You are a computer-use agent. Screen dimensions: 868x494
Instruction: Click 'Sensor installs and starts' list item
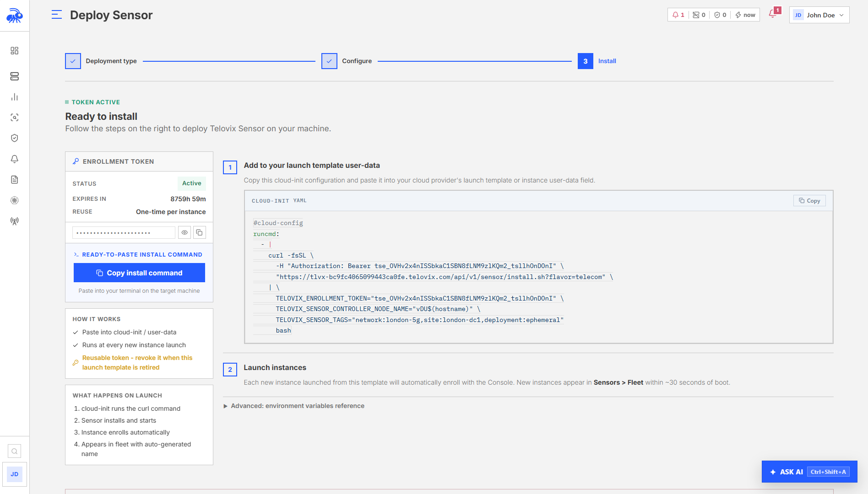[119, 421]
